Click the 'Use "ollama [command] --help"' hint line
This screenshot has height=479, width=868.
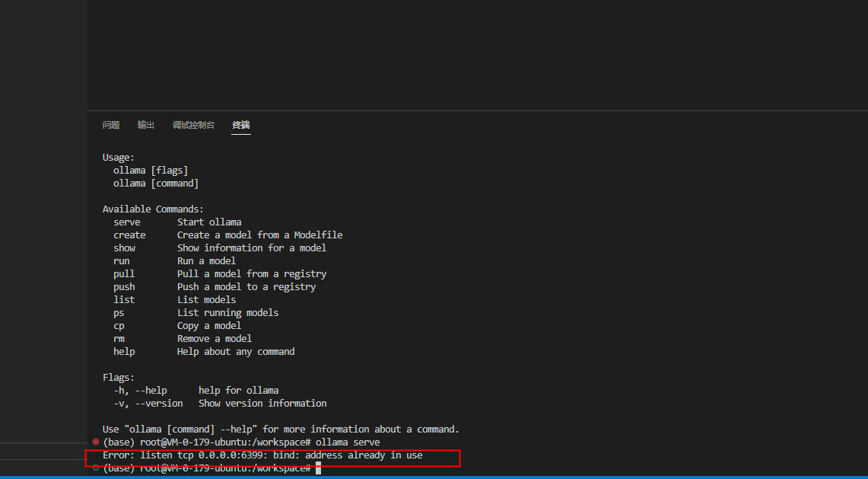[x=281, y=429]
